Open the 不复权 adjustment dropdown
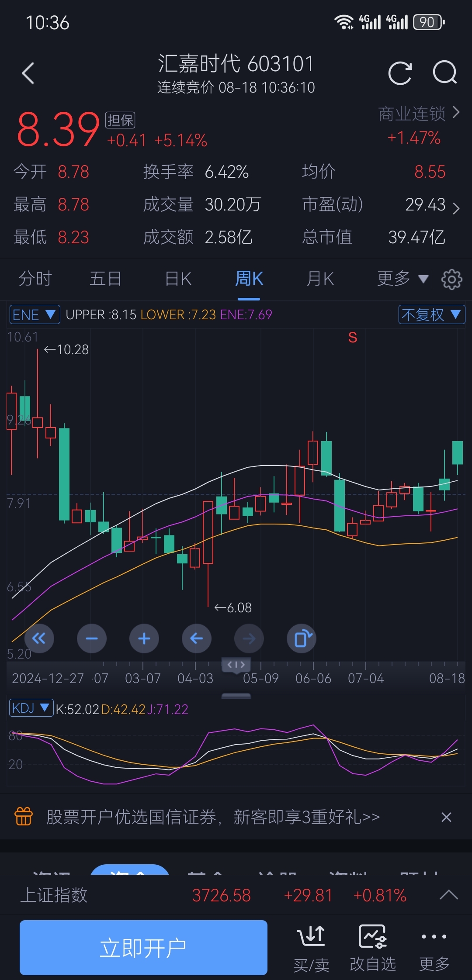Image resolution: width=472 pixels, height=980 pixels. [431, 314]
